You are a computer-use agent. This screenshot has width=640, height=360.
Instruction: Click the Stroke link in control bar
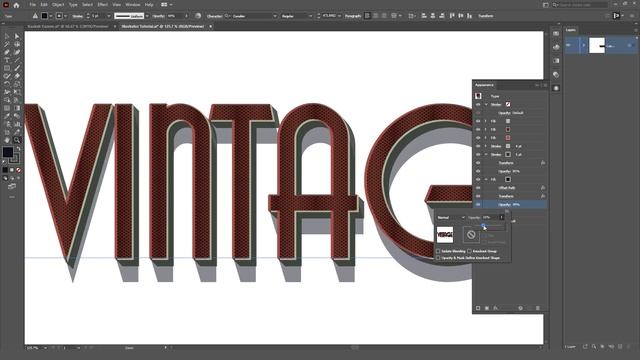(77, 16)
